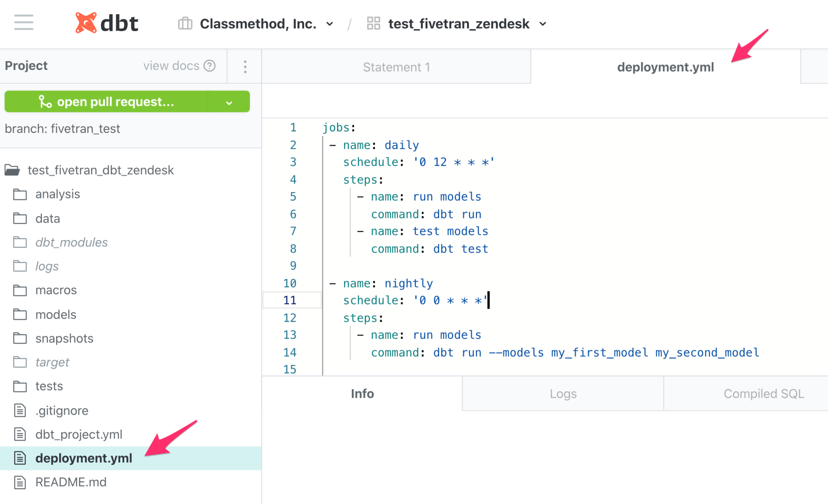Open the view docs link
The image size is (828, 504).
pos(171,66)
